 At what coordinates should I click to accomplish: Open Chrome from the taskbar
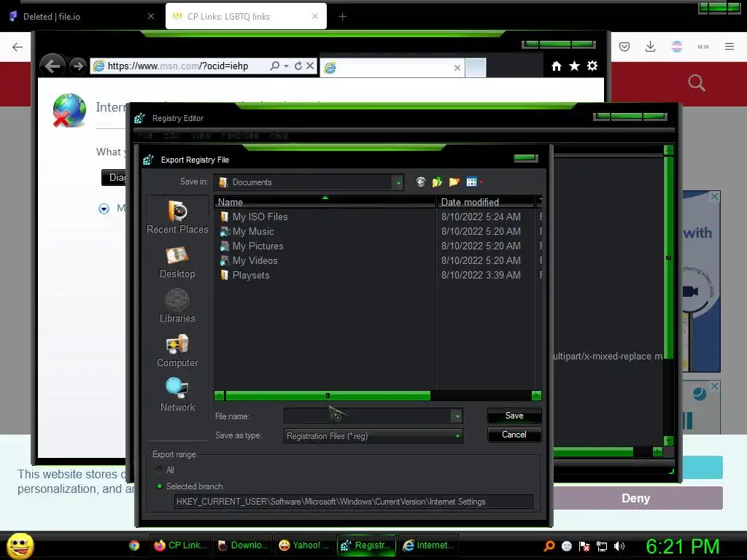[134, 545]
